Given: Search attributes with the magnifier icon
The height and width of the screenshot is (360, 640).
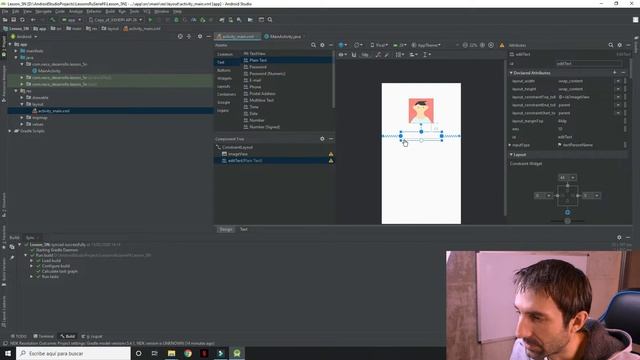Looking at the screenshot, I should 611,45.
